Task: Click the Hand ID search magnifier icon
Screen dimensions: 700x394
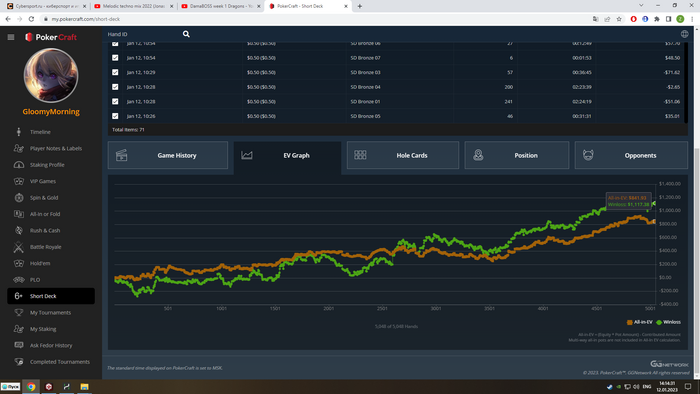Action: [x=186, y=34]
